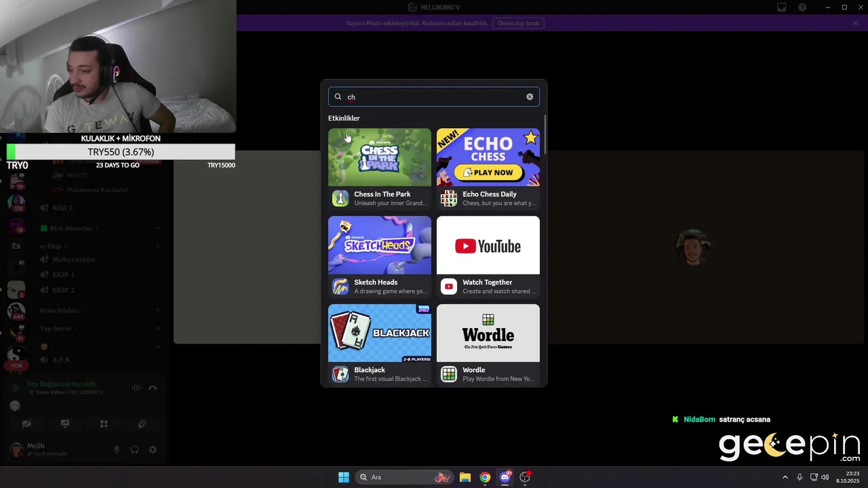Click the Watch Together YouTube icon

[x=449, y=287]
